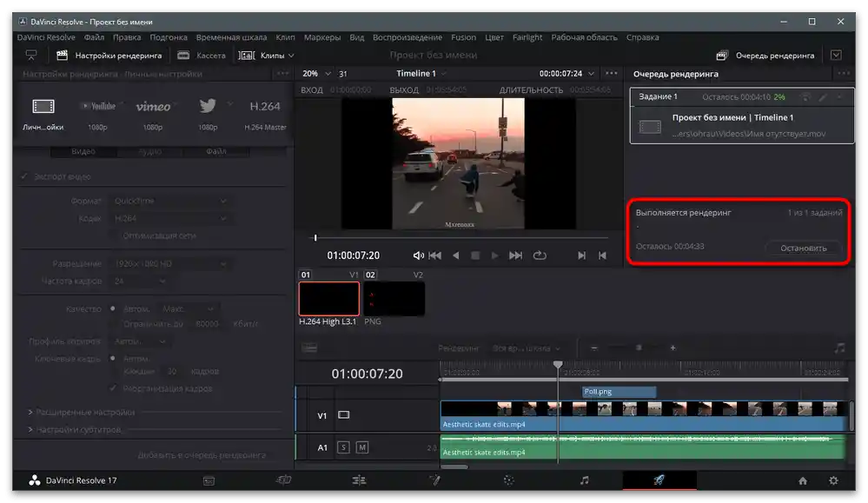Open Resolution 1920x1080 HD dropdown
Image resolution: width=868 pixels, height=503 pixels.
tap(170, 264)
